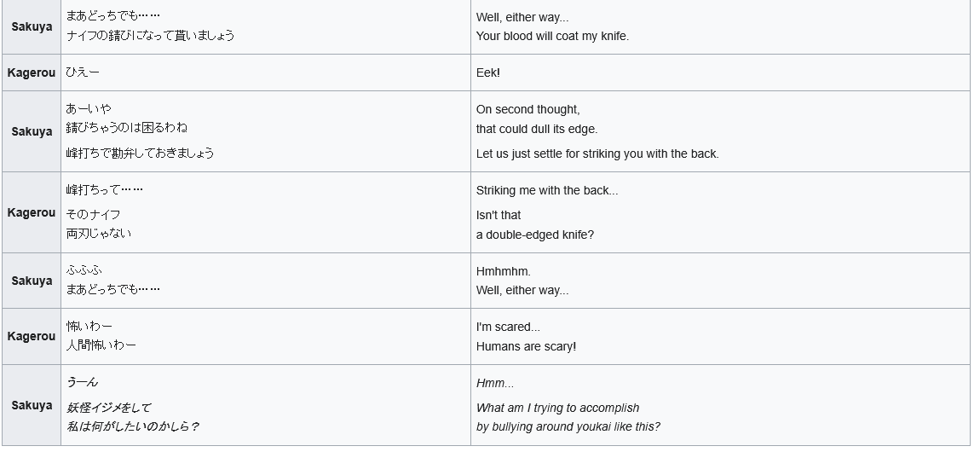Click 'a double-edged knife?' text
The height and width of the screenshot is (452, 980).
535,235
